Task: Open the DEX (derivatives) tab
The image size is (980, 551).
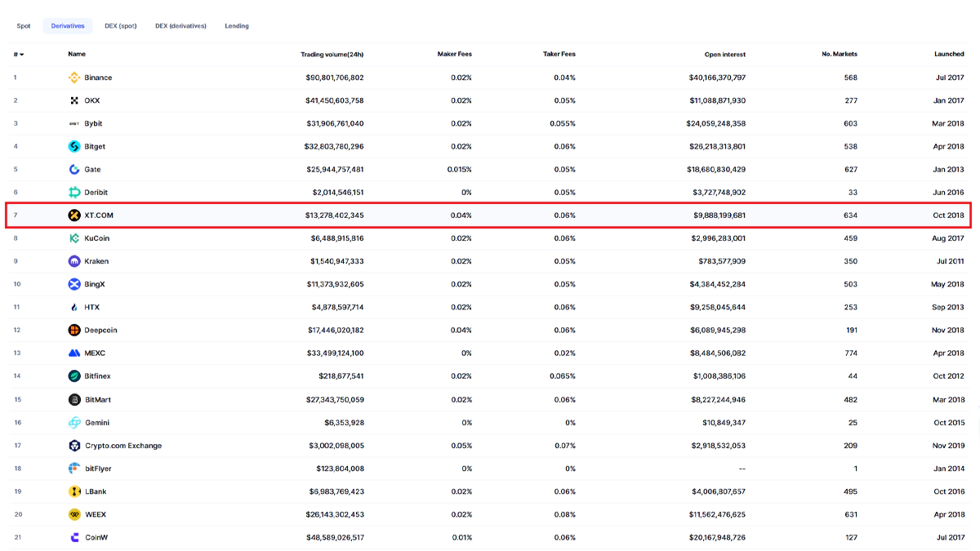Action: coord(180,26)
